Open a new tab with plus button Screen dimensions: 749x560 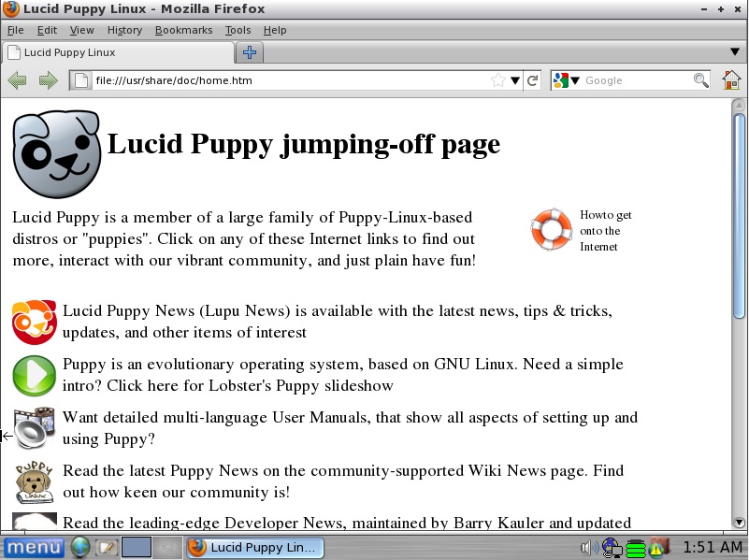[250, 52]
